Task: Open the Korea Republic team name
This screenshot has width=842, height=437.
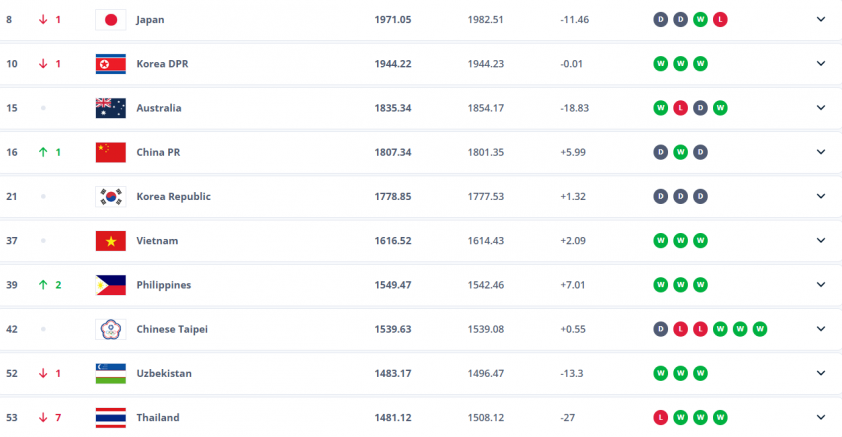Action: (173, 196)
